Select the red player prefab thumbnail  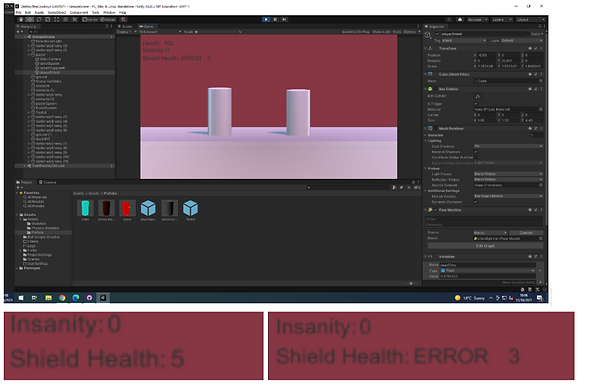(x=127, y=208)
